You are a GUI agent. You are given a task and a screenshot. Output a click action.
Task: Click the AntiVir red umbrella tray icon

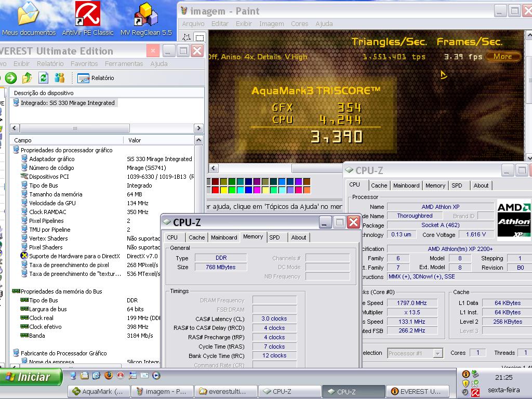475,393
